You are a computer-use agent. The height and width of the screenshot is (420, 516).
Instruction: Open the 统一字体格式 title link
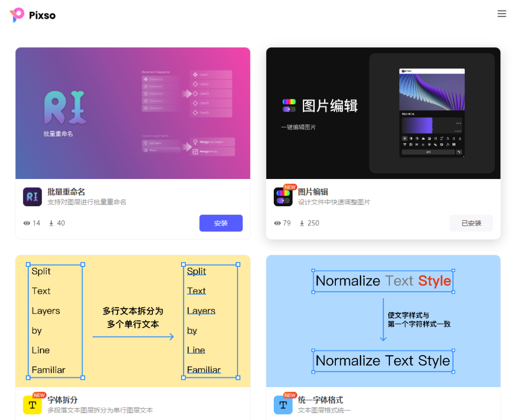[321, 400]
